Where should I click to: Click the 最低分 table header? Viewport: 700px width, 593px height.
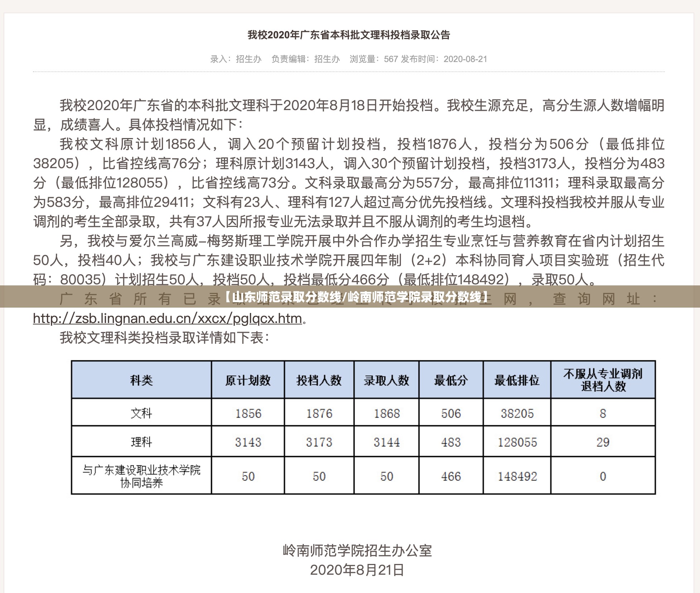pyautogui.click(x=451, y=380)
